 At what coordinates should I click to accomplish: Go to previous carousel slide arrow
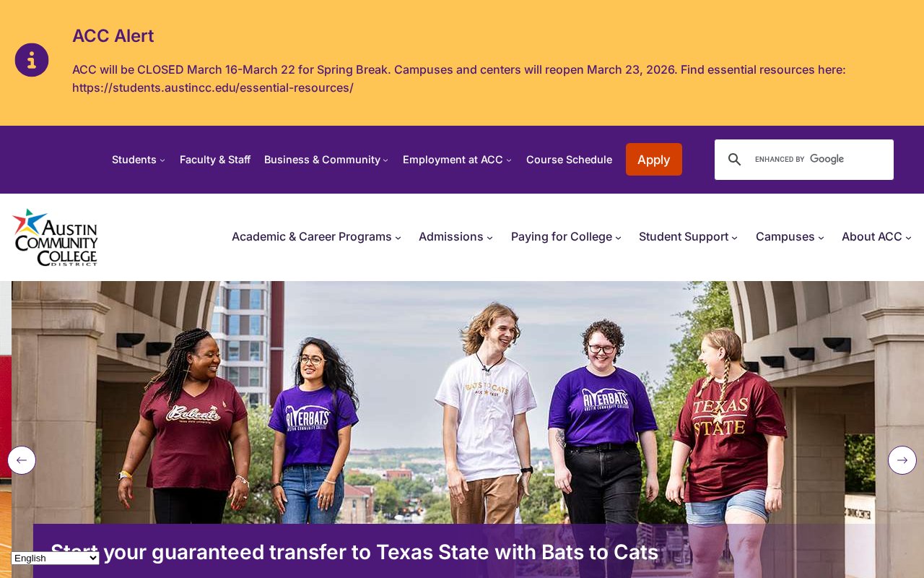click(x=22, y=460)
